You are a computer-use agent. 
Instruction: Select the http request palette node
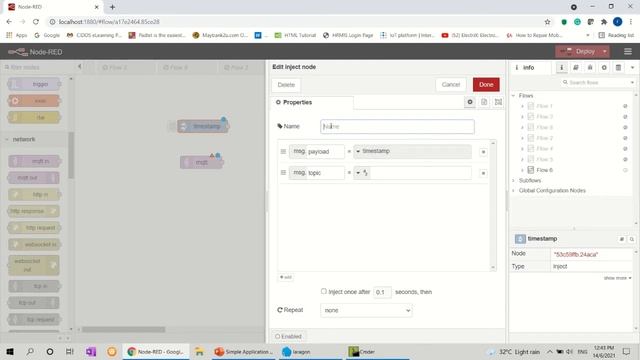click(34, 228)
